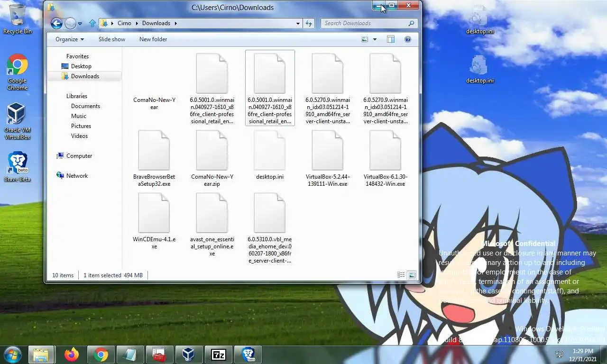Select the 6.0.5310.0.vbl_media_ehome file
The height and width of the screenshot is (364, 607).
tap(270, 228)
